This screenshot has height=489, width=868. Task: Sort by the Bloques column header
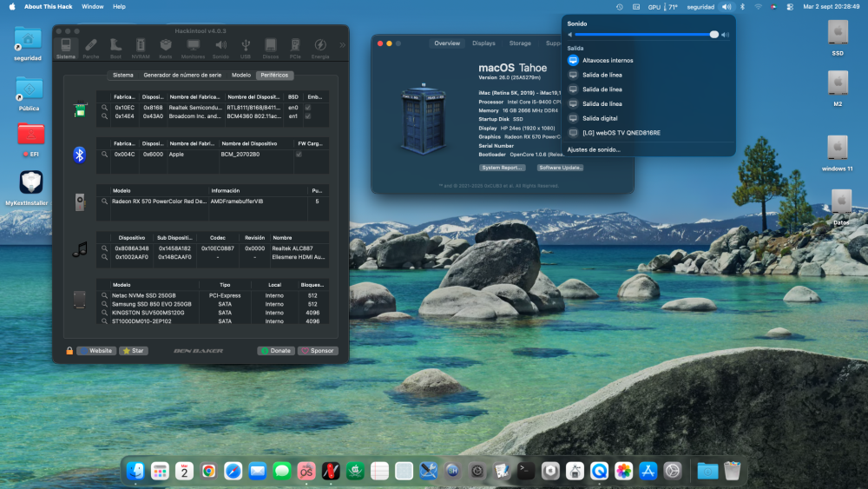pyautogui.click(x=312, y=285)
